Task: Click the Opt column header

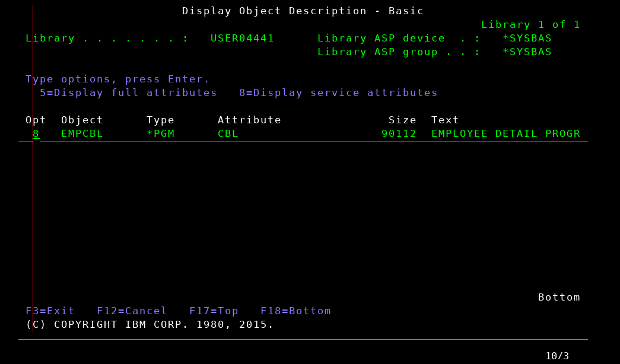Action: 36,120
